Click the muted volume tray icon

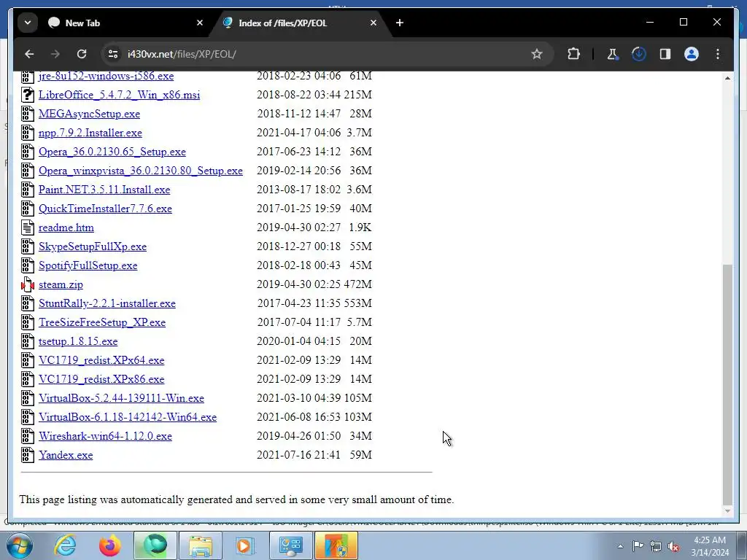pyautogui.click(x=673, y=547)
